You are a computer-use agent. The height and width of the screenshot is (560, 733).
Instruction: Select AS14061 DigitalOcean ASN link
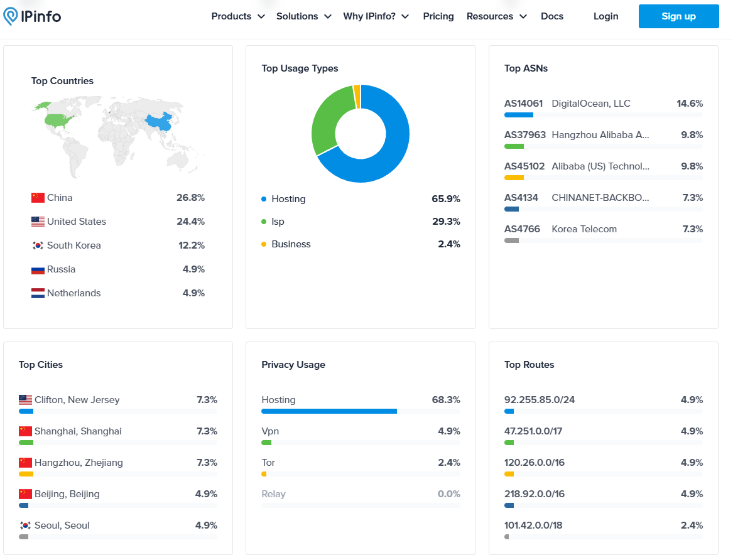(x=523, y=104)
